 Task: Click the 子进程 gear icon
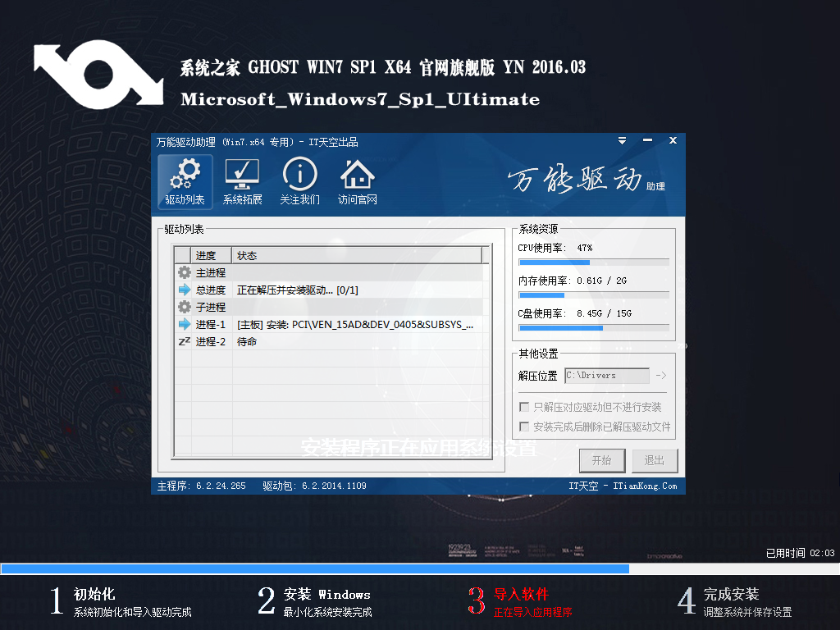click(185, 307)
